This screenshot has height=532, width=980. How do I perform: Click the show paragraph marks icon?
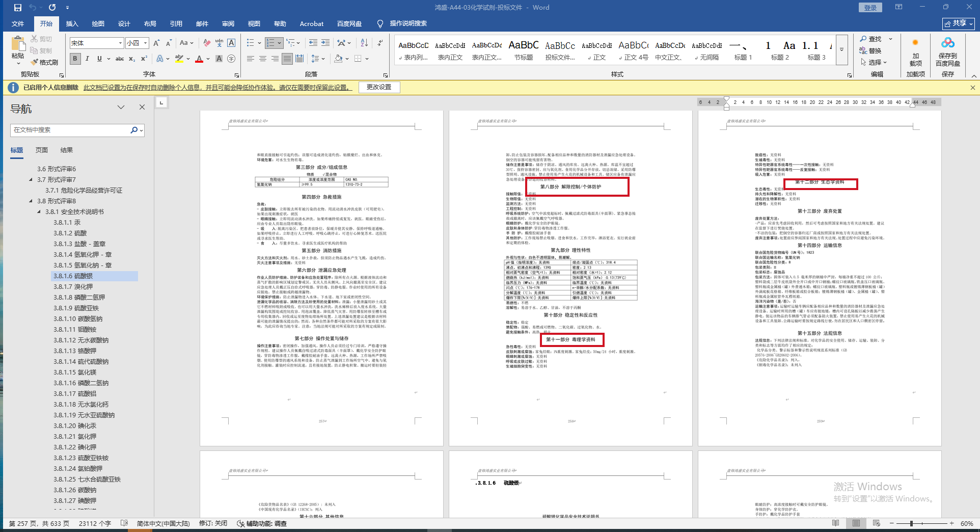(x=380, y=43)
